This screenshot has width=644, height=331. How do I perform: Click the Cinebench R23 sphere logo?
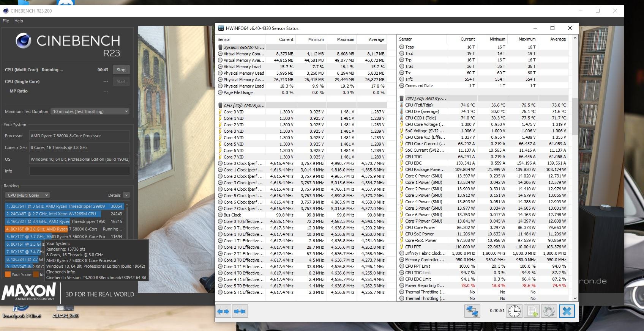tap(23, 41)
